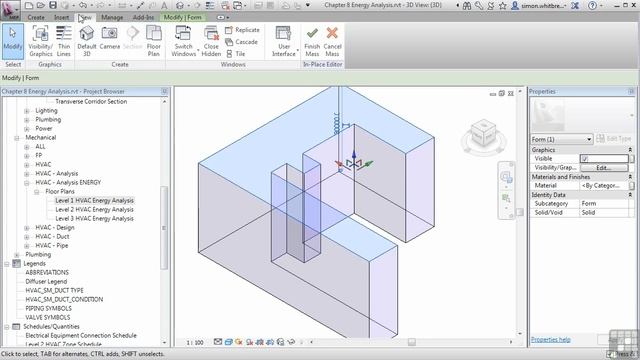The height and width of the screenshot is (360, 640).
Task: Open the Create ribbon tab
Action: tap(36, 18)
